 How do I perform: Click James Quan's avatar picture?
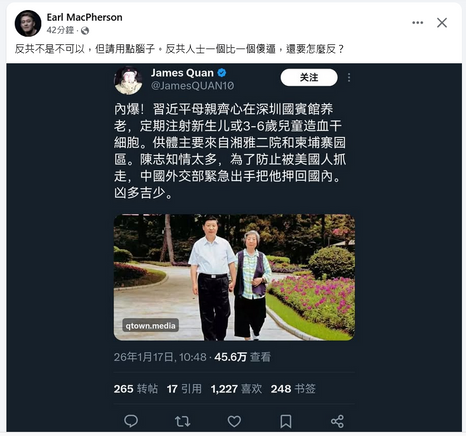tap(128, 80)
